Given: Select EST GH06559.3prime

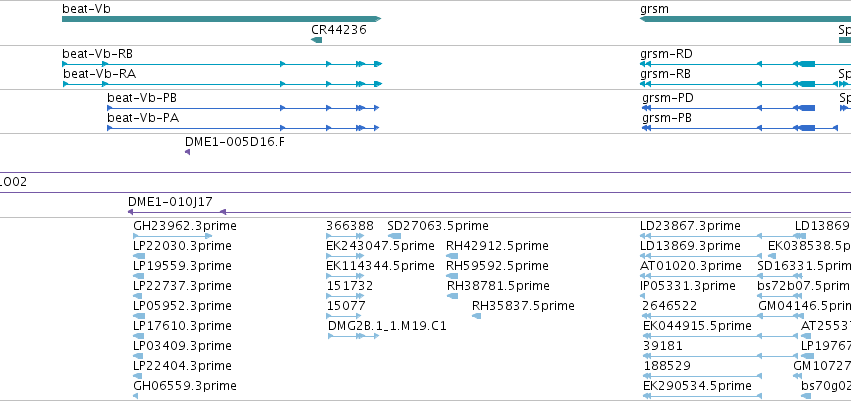Looking at the screenshot, I should click(x=136, y=396).
